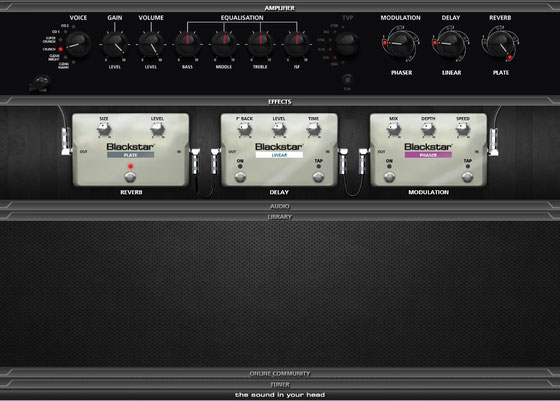Click the Voice selector knob

coord(77,44)
